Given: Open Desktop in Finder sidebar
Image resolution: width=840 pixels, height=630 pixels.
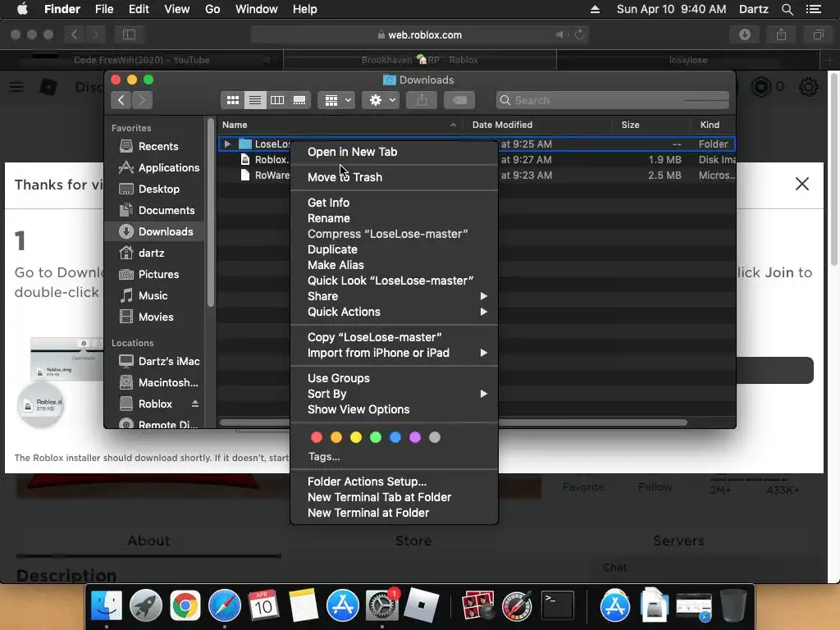Looking at the screenshot, I should coord(149,189).
